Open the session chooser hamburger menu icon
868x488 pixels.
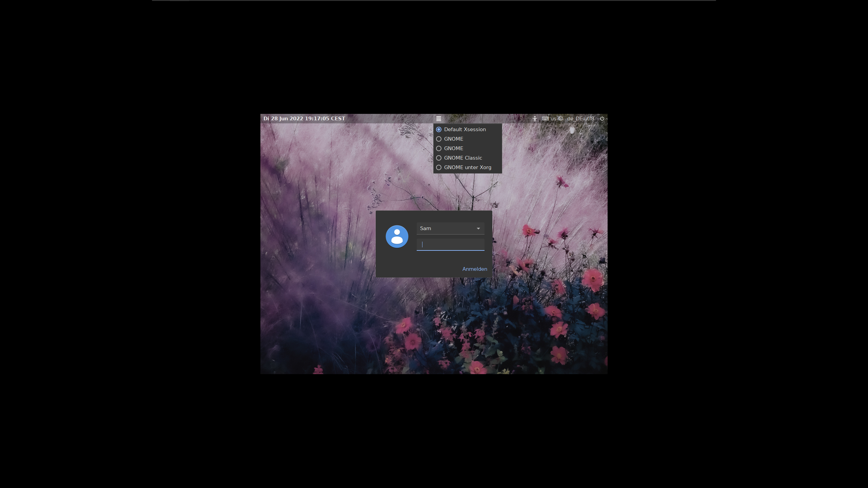[x=438, y=119]
